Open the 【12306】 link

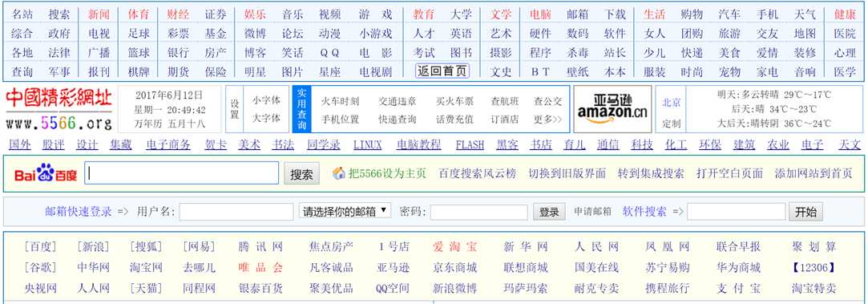coord(813,267)
